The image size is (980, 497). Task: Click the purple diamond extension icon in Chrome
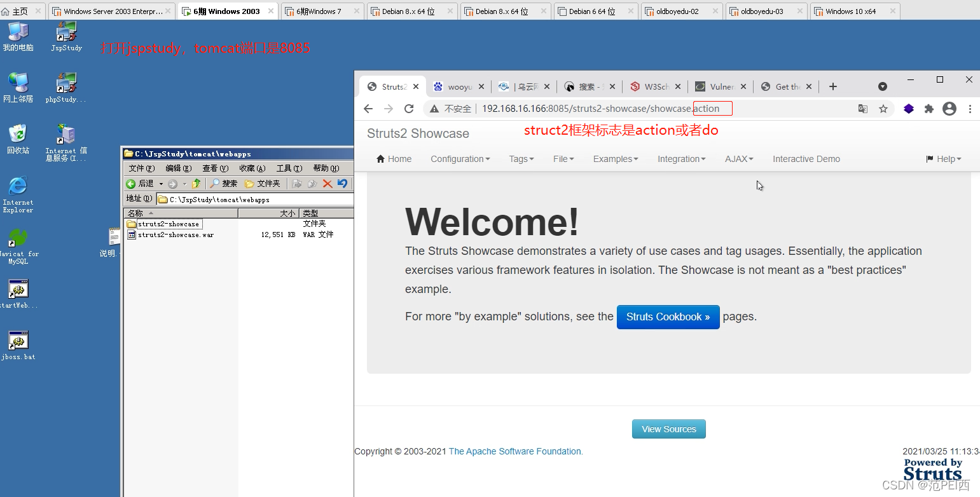pos(909,109)
